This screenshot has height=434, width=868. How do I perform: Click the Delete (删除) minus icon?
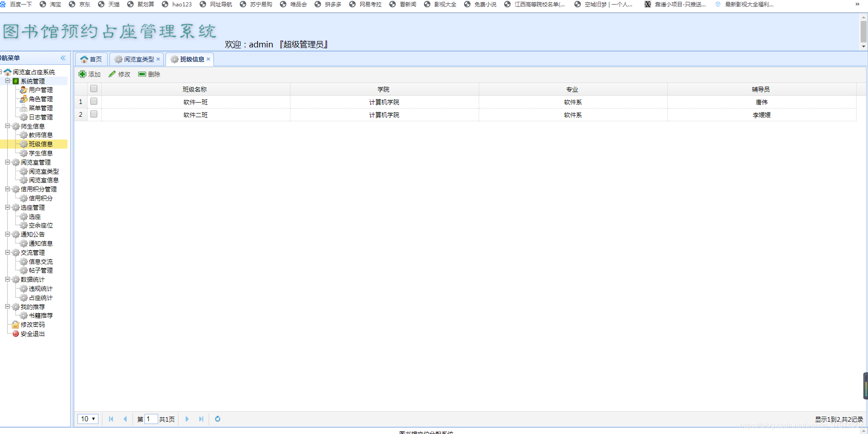point(142,74)
